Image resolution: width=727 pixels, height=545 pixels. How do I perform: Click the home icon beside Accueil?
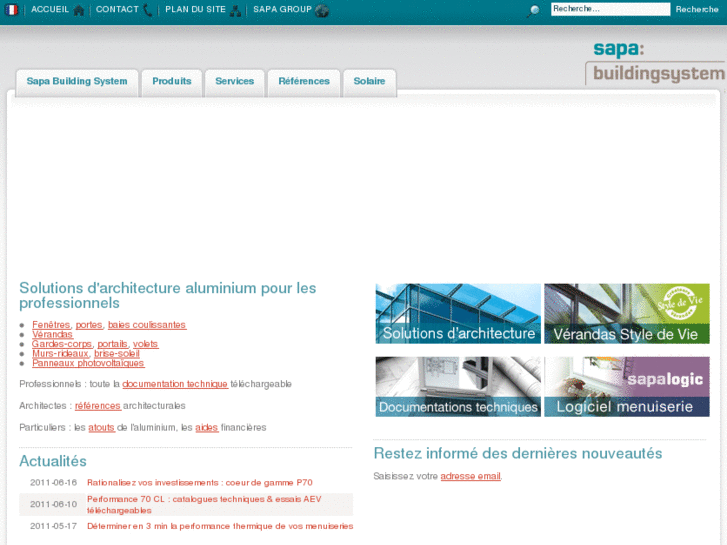(x=79, y=10)
